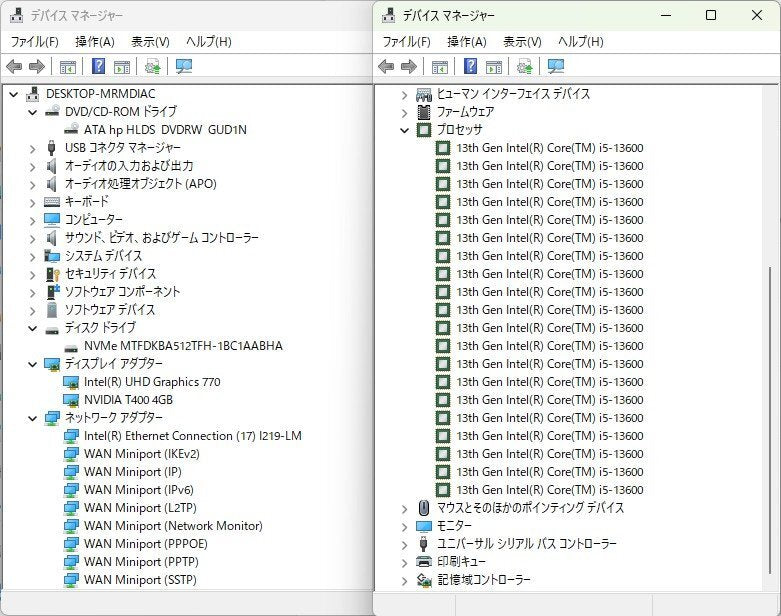Click show/hide console tree icon in left window
The height and width of the screenshot is (616, 781).
[68, 67]
